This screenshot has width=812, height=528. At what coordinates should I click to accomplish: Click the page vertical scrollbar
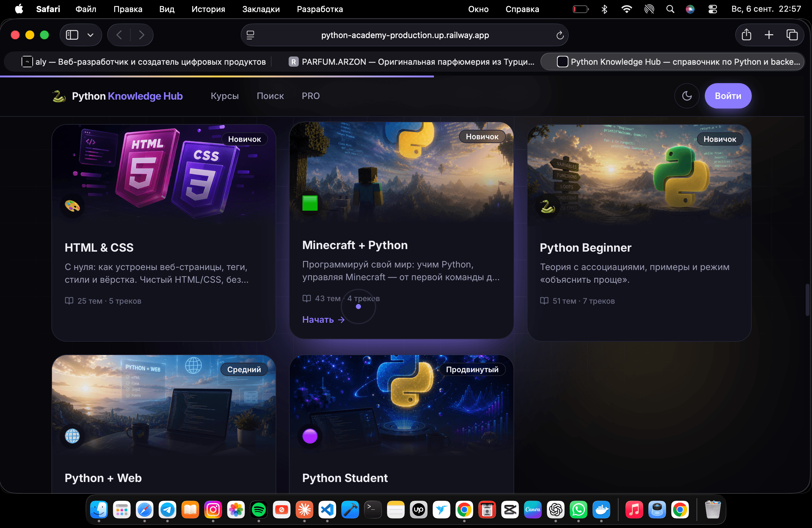pos(807,300)
